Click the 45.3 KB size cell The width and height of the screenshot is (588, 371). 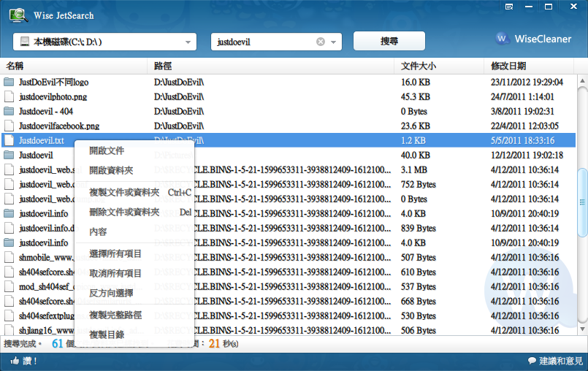tap(415, 96)
